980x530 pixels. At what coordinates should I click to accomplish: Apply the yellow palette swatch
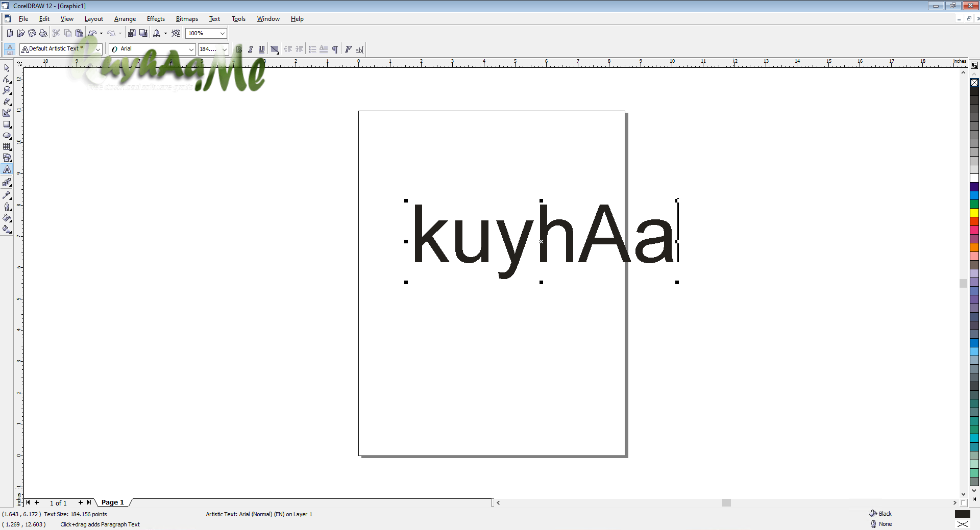pos(974,212)
